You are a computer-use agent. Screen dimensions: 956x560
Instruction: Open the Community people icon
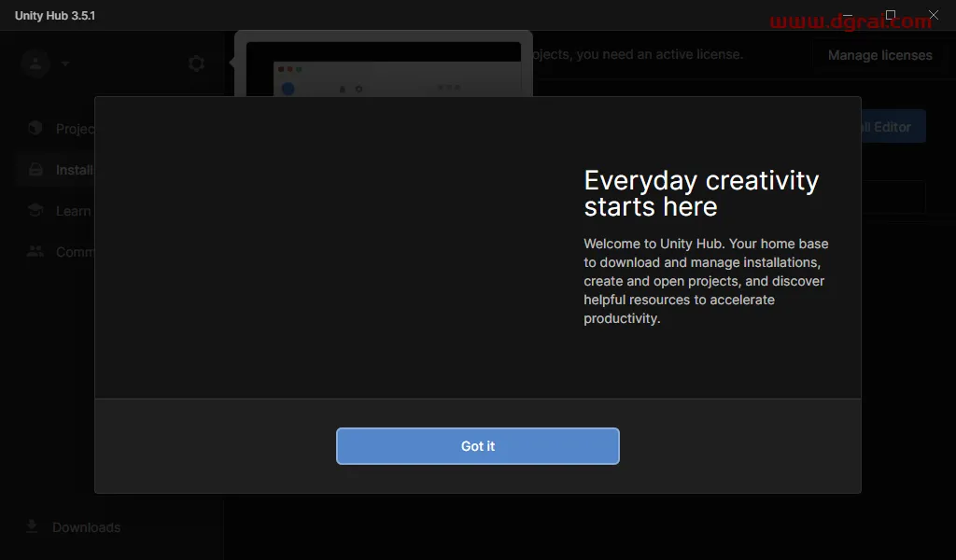pos(35,251)
